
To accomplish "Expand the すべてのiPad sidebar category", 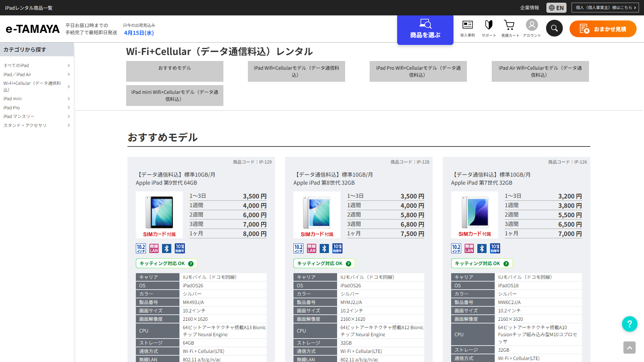I will tap(36, 65).
